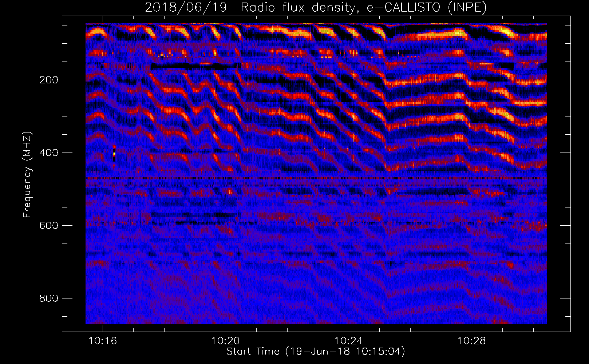Click the 'Start Time (19-Jun-18 10:15:04)' label
This screenshot has width=589, height=364.
pos(316,352)
